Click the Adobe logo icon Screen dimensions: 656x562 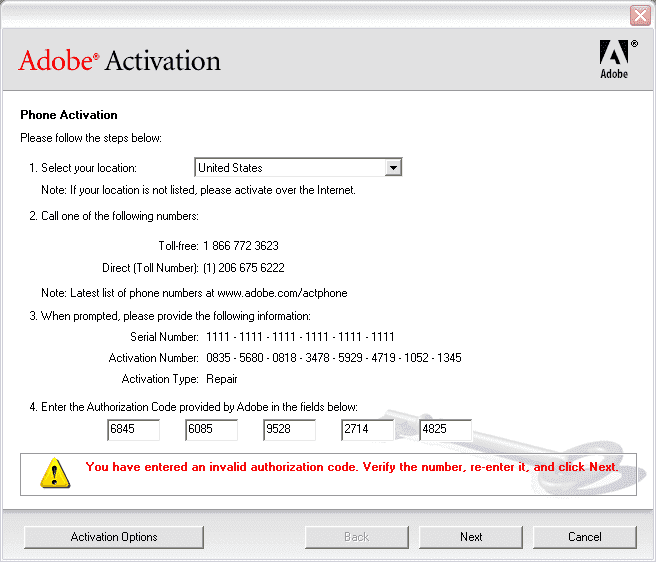coord(616,59)
